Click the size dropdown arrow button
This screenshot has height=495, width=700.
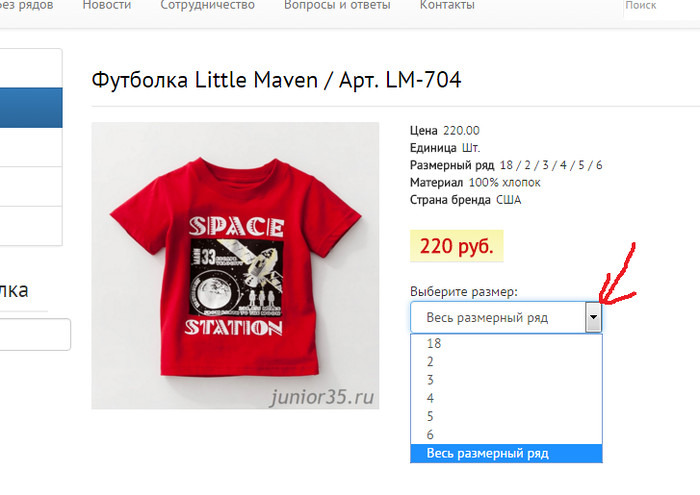tap(593, 317)
